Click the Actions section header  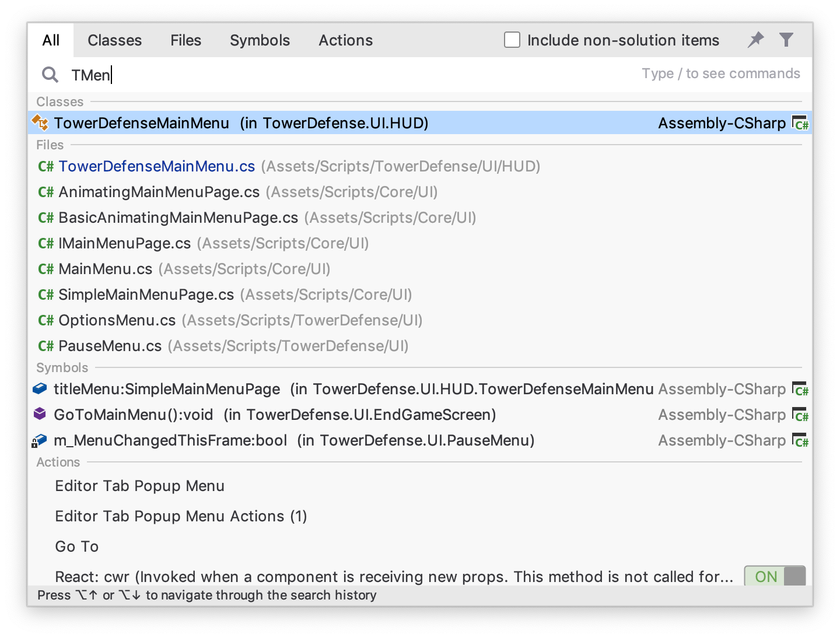[x=58, y=462]
